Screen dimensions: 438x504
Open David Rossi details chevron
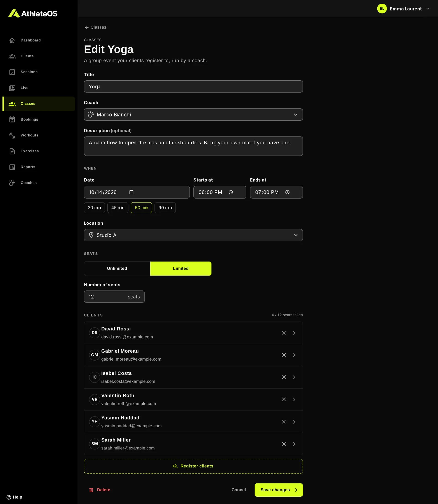(x=294, y=333)
